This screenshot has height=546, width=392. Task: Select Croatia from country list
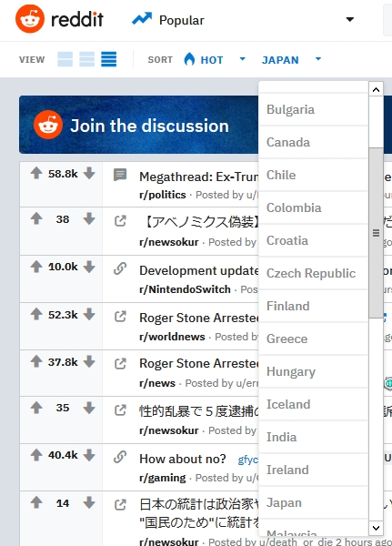pyautogui.click(x=313, y=240)
